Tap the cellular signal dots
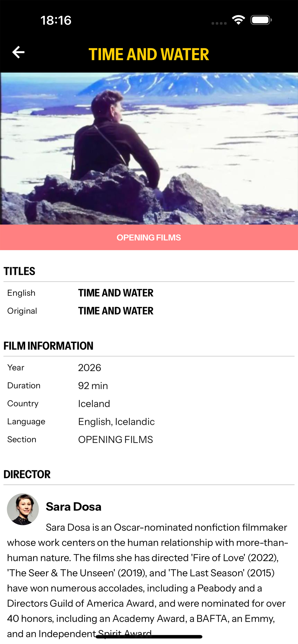Image resolution: width=298 pixels, height=644 pixels. [219, 23]
